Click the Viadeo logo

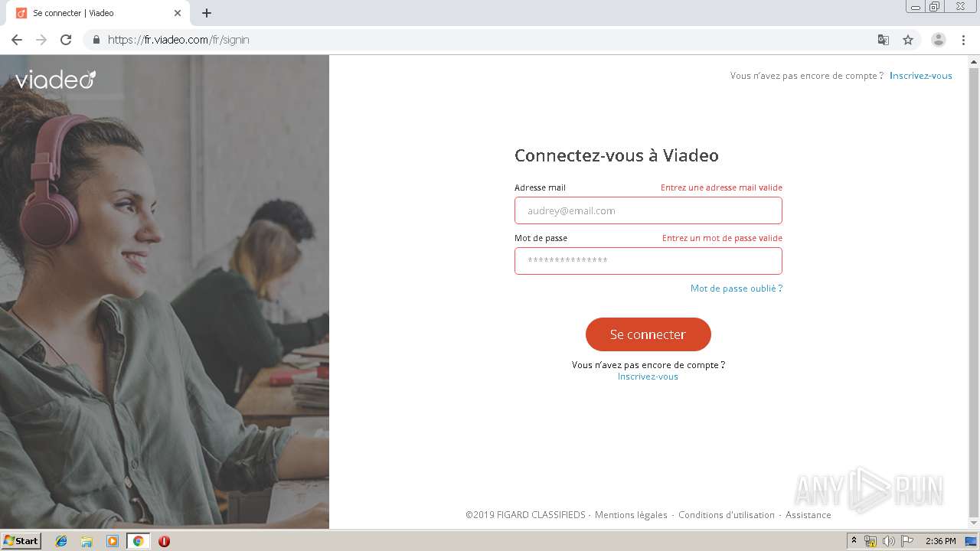point(56,80)
